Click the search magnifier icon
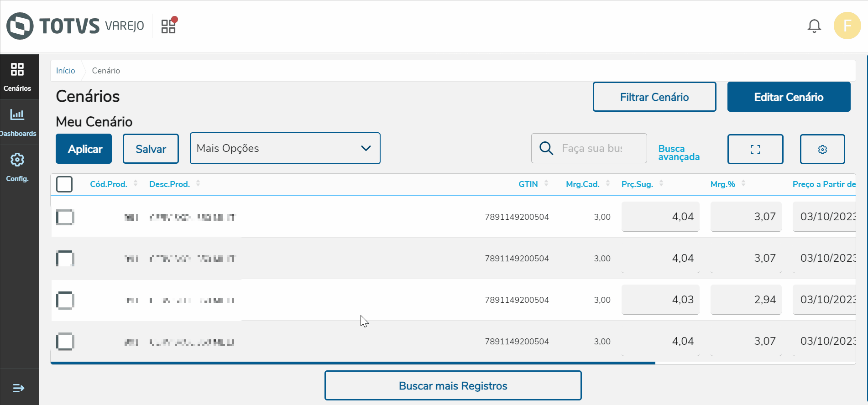The height and width of the screenshot is (405, 868). 546,148
